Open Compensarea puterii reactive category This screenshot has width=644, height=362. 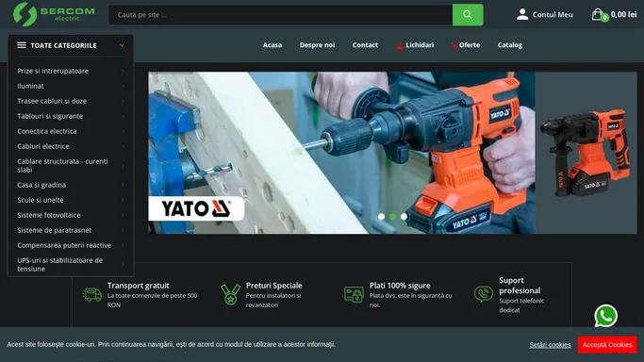[x=64, y=245]
